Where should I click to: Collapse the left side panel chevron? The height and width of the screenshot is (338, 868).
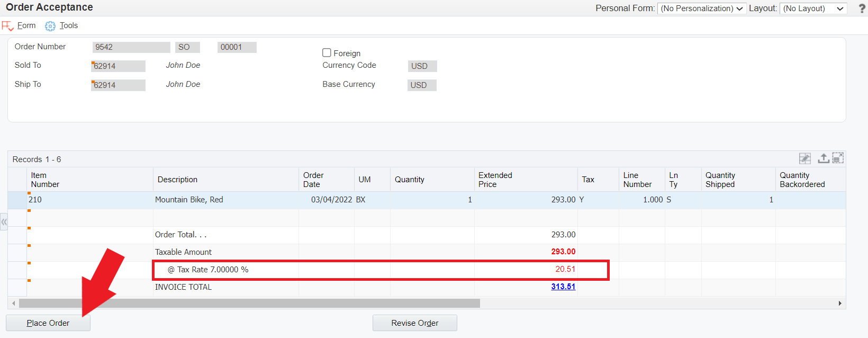pos(4,222)
